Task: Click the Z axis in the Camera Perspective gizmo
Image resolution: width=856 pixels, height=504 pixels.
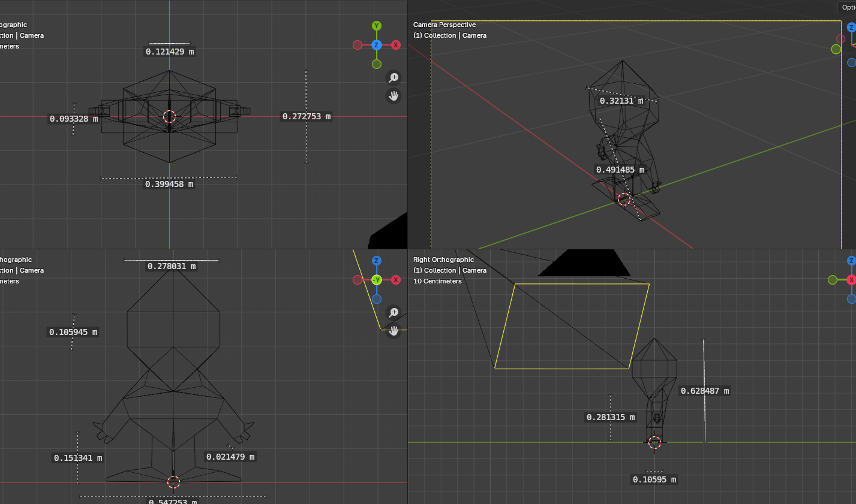Action: pos(852,28)
